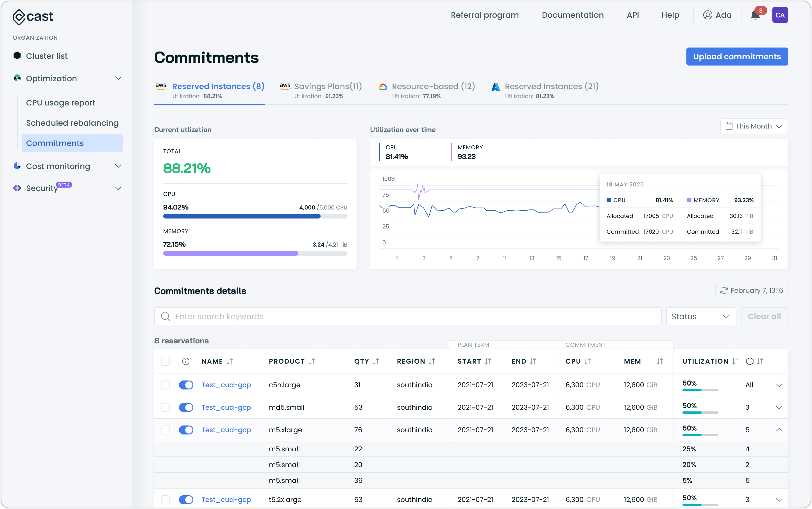
Task: Check the md5.small row checkbox
Action: coord(165,407)
